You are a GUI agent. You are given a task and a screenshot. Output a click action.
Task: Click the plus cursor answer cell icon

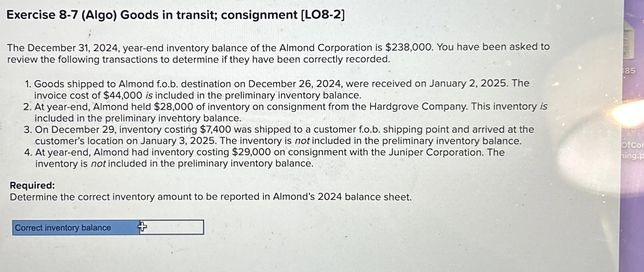point(142,227)
